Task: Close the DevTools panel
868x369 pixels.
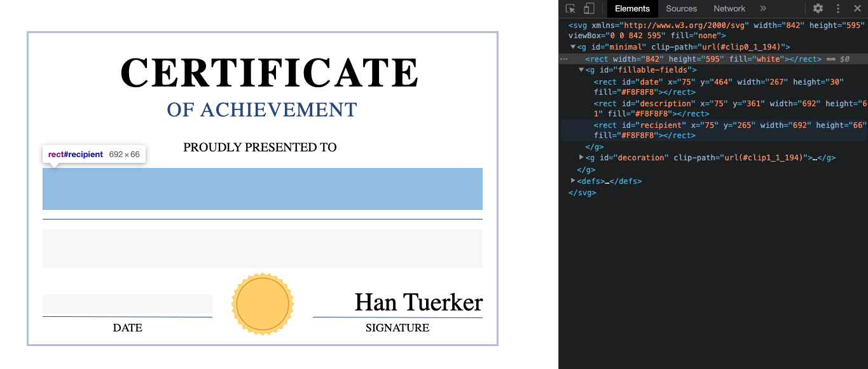Action: click(857, 8)
